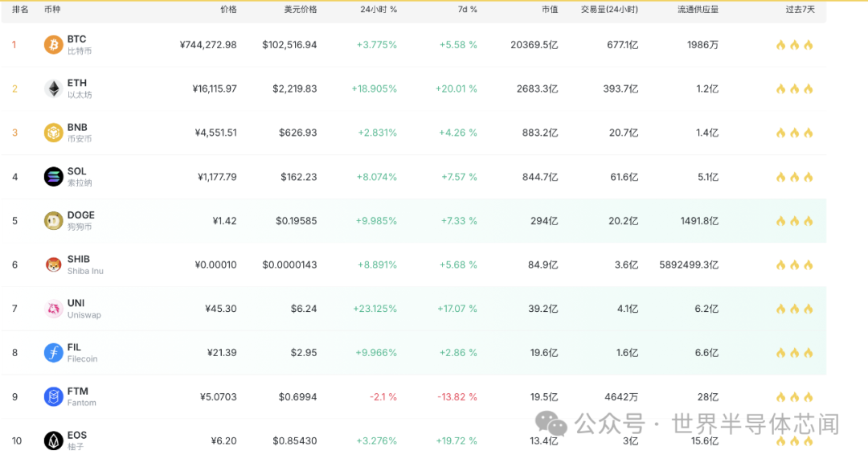Sort by the 流通供应量 column header
The height and width of the screenshot is (459, 868).
tap(698, 10)
